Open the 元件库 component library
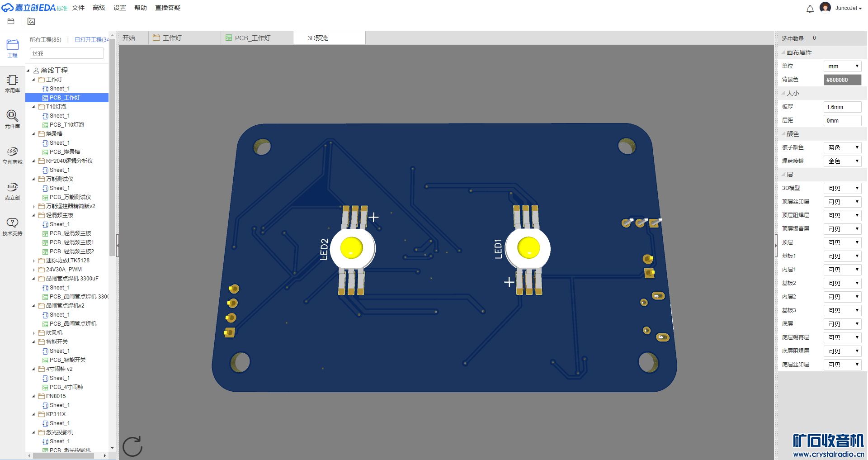Viewport: 868px width, 460px height. click(12, 119)
